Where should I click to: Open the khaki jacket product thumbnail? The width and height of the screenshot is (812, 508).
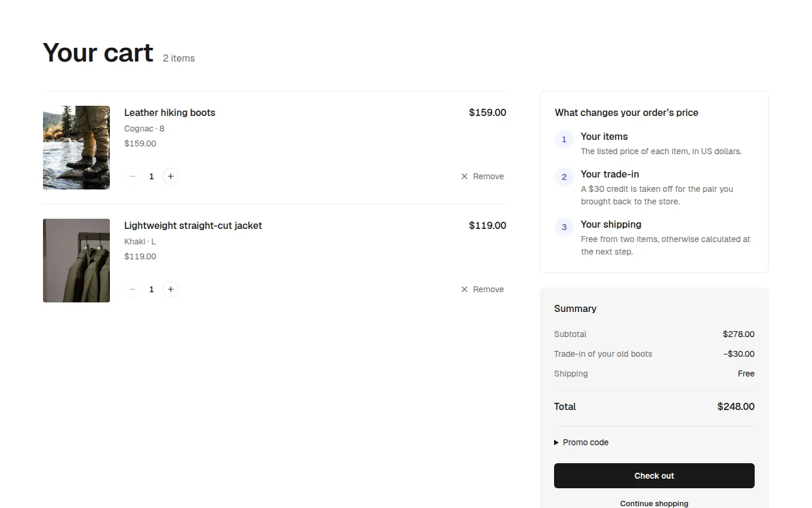[76, 261]
